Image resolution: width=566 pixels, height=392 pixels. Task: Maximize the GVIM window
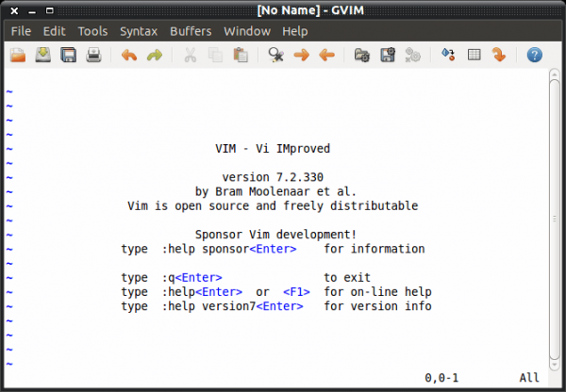[50, 10]
